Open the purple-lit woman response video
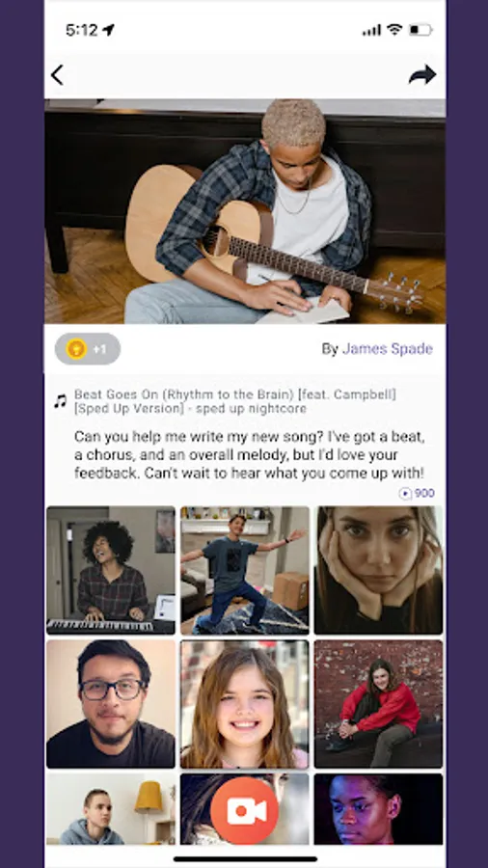488x868 pixels. [x=378, y=809]
